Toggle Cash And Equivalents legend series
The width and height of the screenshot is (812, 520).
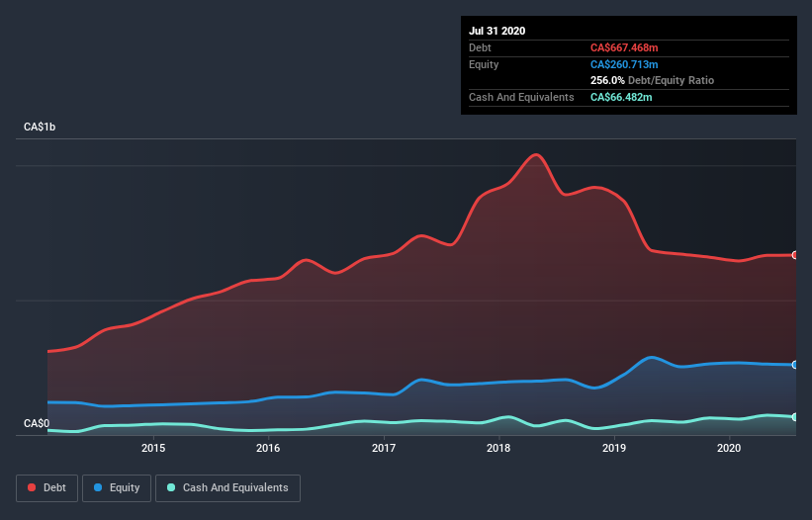point(227,488)
